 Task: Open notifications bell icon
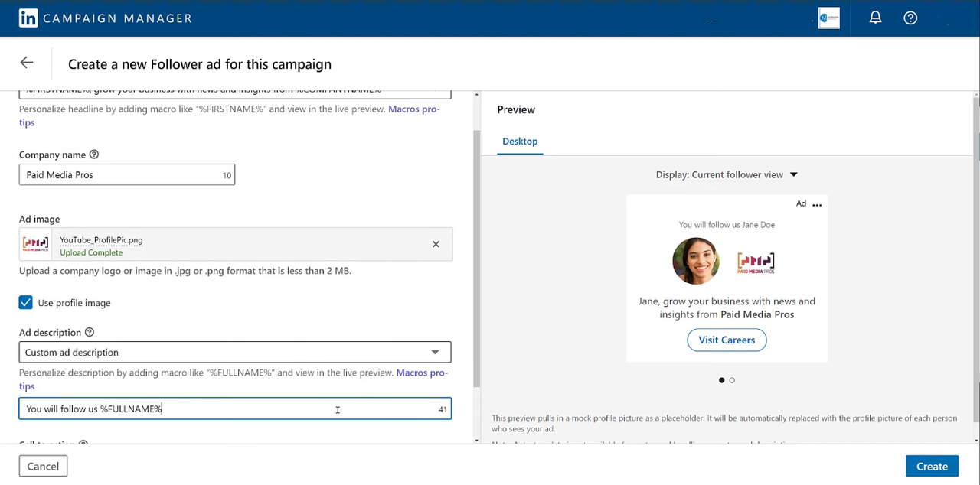875,18
